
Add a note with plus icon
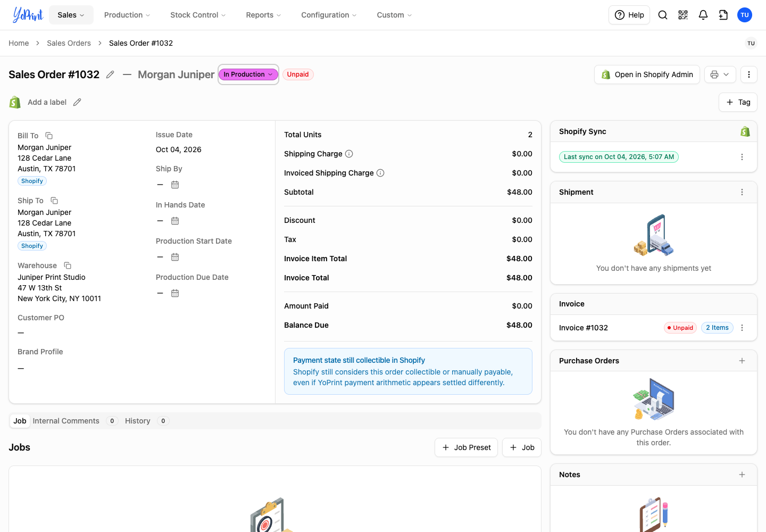click(x=742, y=475)
